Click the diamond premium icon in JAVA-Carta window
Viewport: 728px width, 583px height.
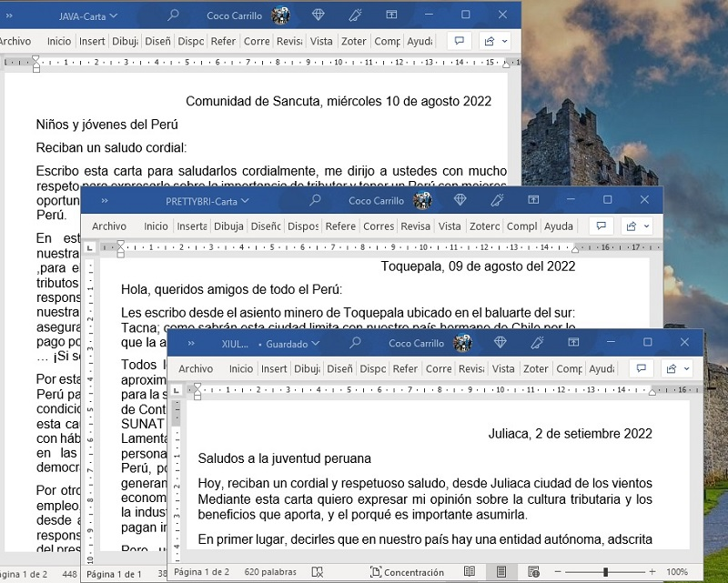(x=318, y=15)
